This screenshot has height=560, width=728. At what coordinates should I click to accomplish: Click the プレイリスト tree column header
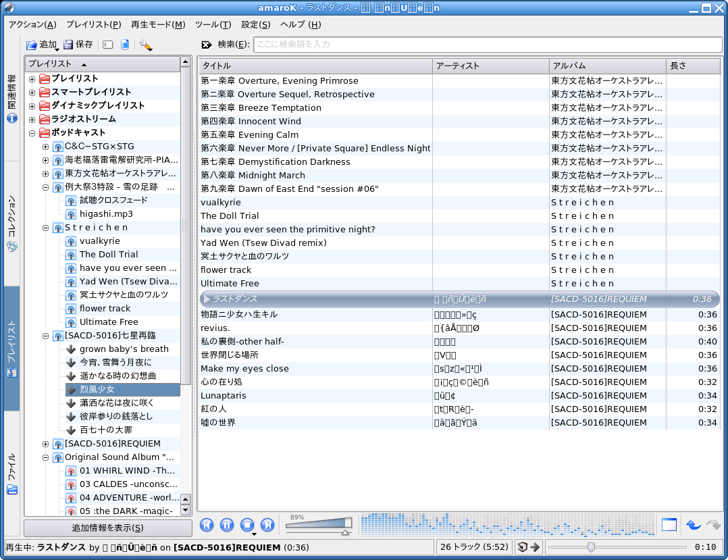point(102,64)
